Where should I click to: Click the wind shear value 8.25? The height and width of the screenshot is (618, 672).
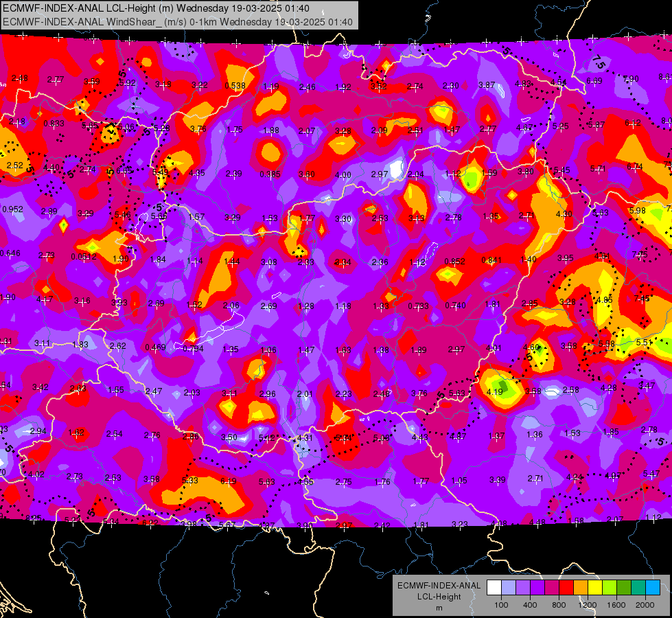click(34, 518)
